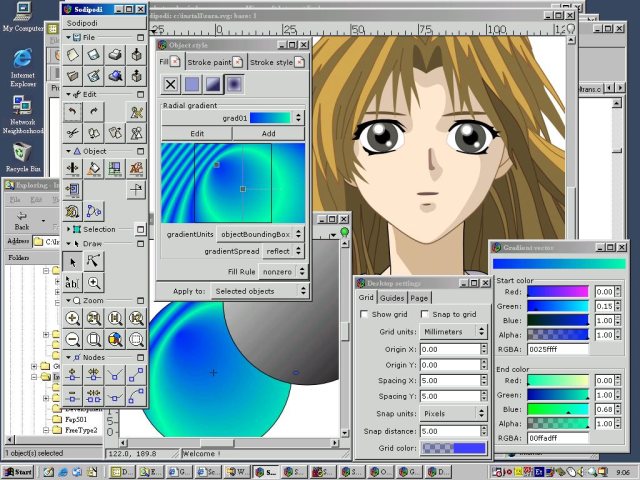Open the Fill Rule nonzero dropdown
This screenshot has width=640, height=480.
(284, 271)
